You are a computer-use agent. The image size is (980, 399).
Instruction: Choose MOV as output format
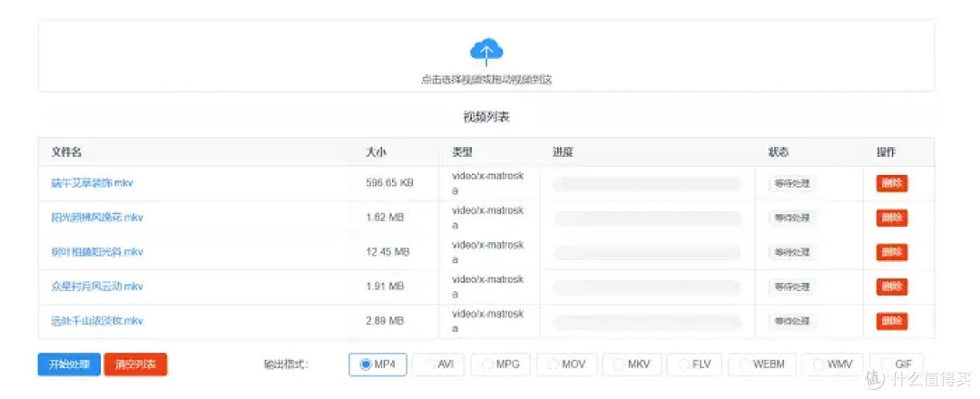(x=566, y=365)
